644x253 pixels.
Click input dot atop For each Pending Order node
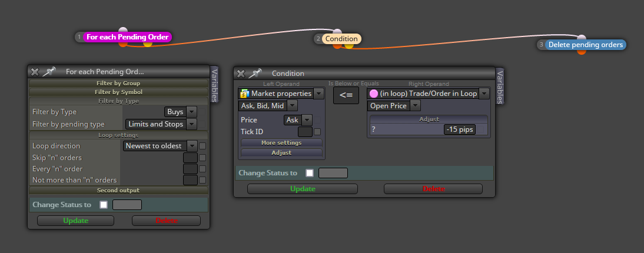123,30
